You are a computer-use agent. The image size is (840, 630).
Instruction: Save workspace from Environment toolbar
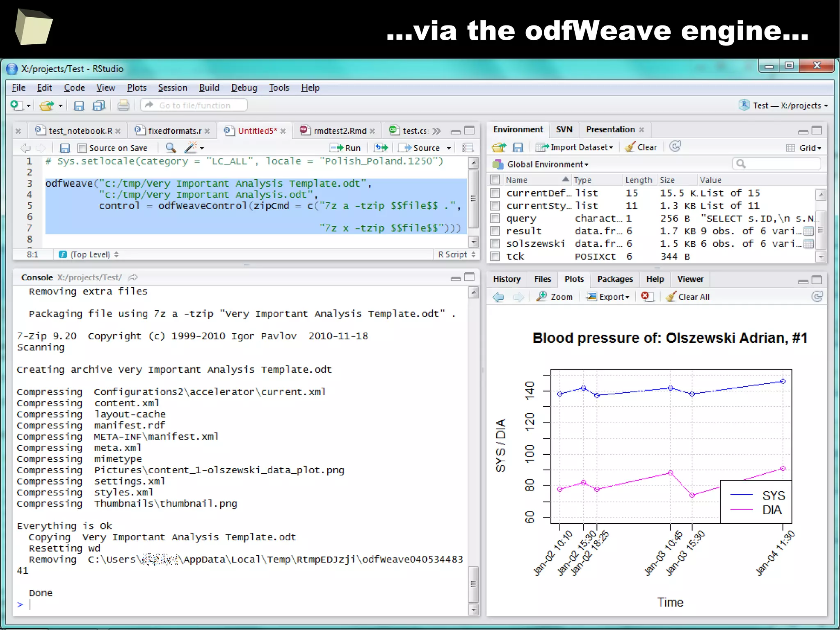pyautogui.click(x=518, y=147)
